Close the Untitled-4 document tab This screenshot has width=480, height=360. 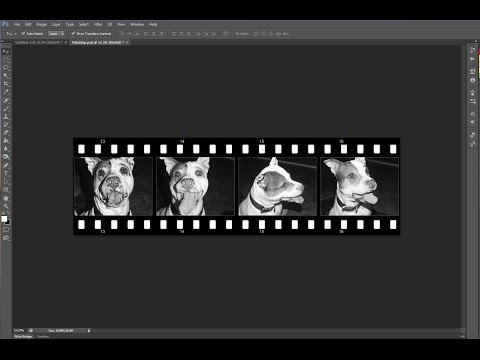pos(66,43)
